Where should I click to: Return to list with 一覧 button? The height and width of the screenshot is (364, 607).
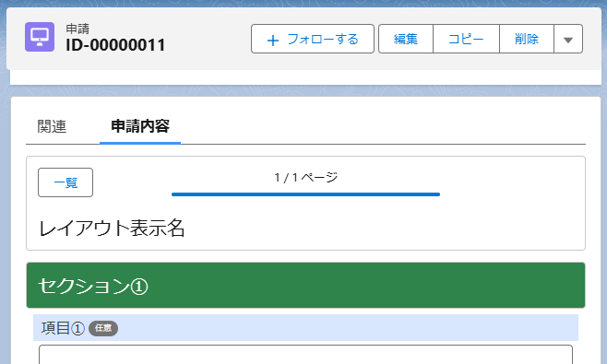tap(65, 182)
